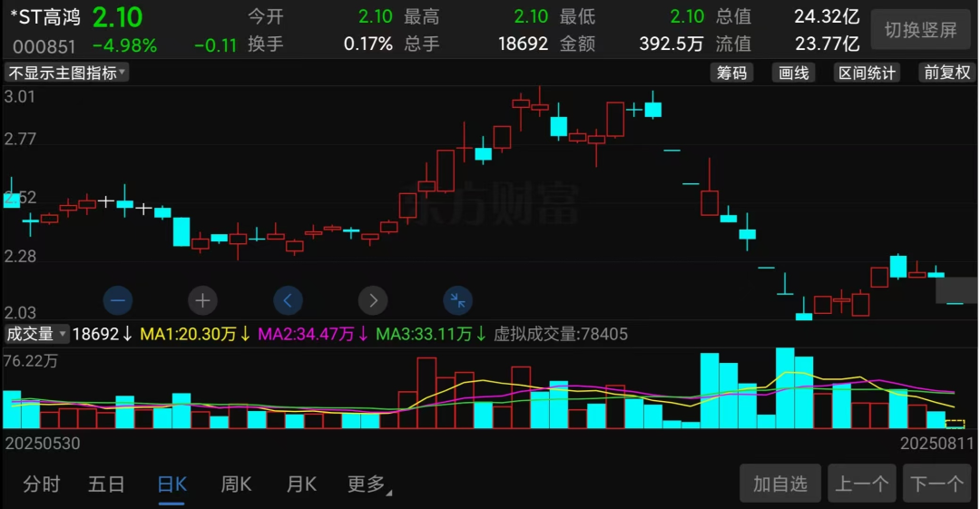Viewport: 980px width, 509px height.
Task: Click the 2.03 price axis label
Action: coord(20,312)
